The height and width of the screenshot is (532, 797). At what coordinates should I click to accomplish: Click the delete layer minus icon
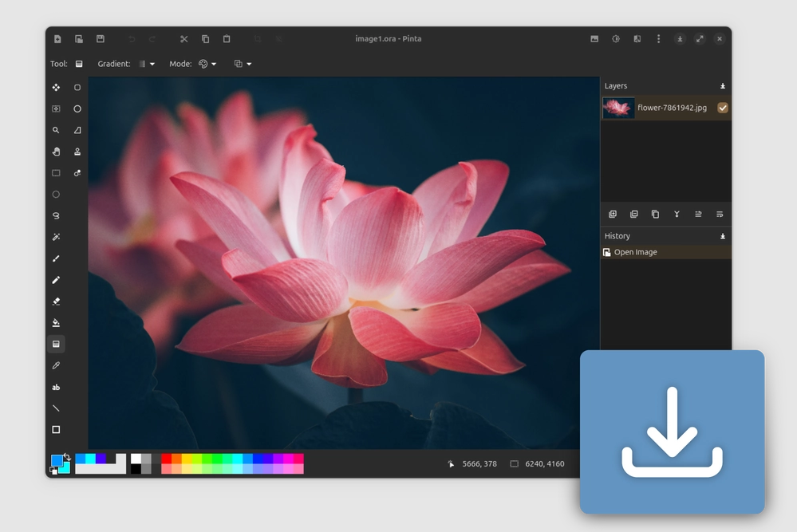(633, 215)
